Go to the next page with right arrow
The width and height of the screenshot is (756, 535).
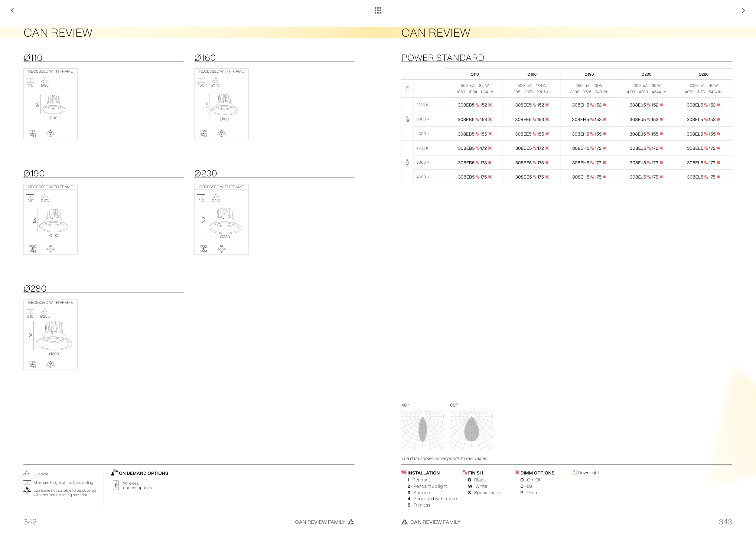pyautogui.click(x=743, y=10)
